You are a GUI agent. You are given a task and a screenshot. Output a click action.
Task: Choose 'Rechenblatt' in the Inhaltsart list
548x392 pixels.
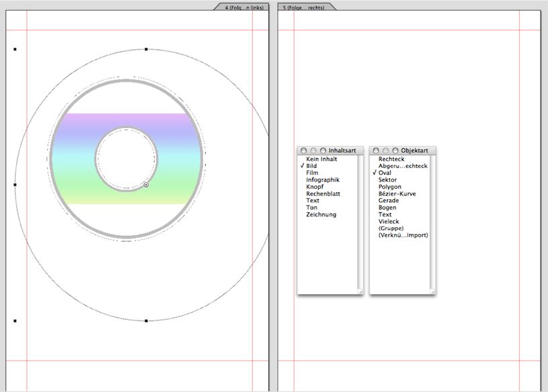coord(324,194)
